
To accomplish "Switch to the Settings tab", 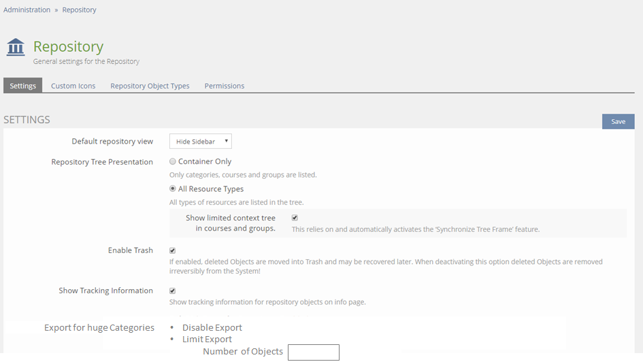I will tap(23, 86).
